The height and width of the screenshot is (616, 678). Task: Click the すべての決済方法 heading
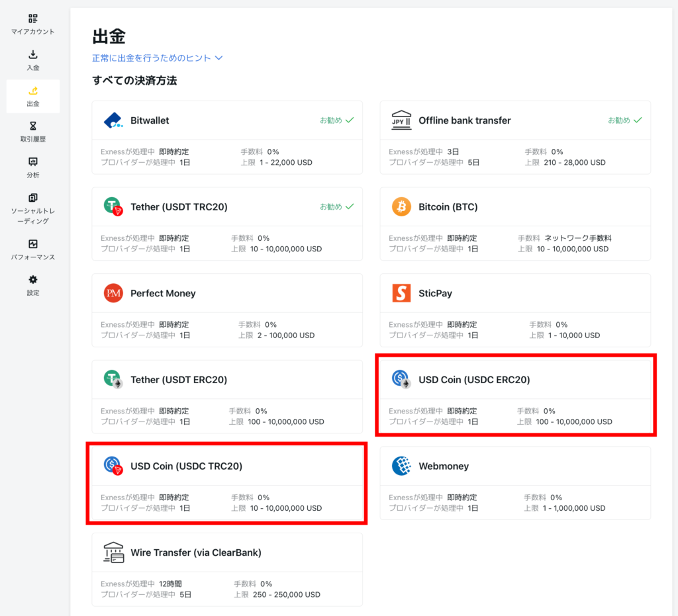[x=134, y=81]
